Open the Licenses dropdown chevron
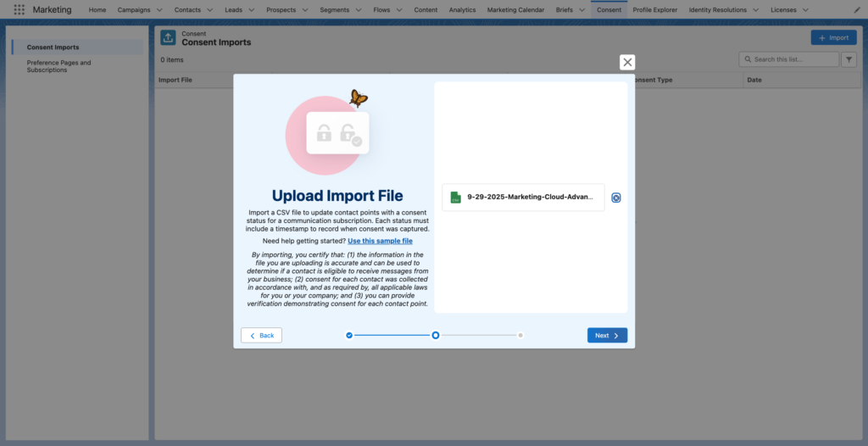Screen dimensions: 868x446 [805, 9]
